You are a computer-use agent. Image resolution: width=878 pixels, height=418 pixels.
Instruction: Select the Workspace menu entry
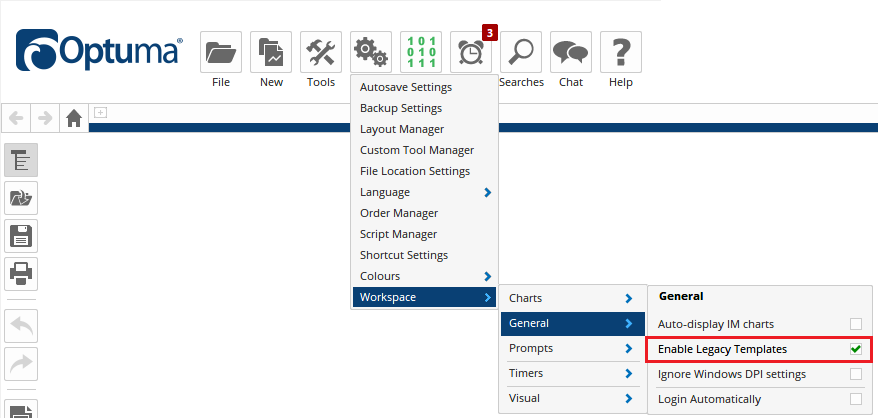tap(424, 297)
